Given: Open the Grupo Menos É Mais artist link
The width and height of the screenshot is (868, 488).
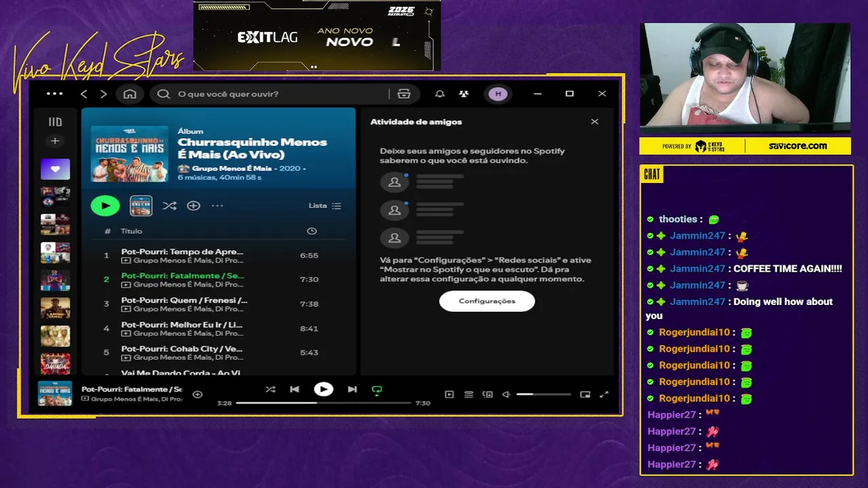Looking at the screenshot, I should tap(231, 168).
